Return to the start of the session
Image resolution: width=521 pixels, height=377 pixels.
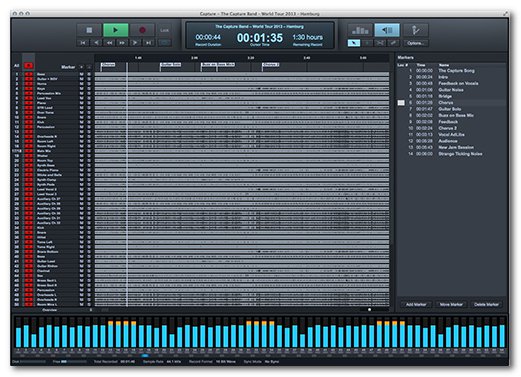[83, 43]
